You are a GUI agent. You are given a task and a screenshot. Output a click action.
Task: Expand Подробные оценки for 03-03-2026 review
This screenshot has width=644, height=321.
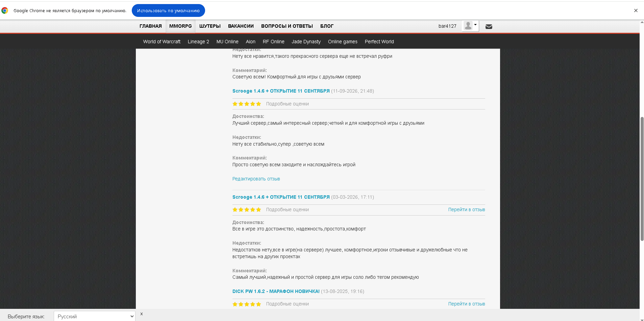[287, 209]
